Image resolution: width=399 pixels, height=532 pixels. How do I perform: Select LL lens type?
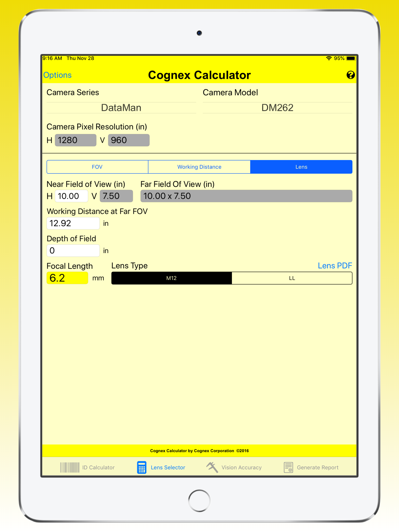pyautogui.click(x=292, y=278)
